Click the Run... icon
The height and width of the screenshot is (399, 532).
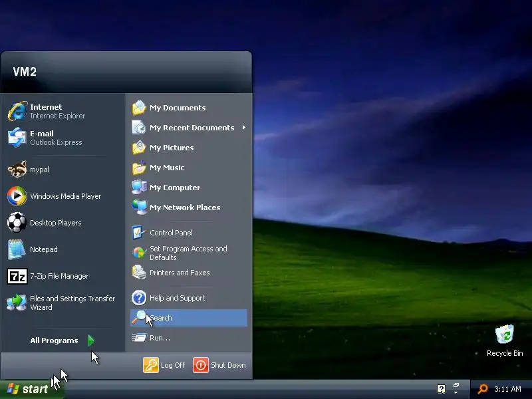139,338
